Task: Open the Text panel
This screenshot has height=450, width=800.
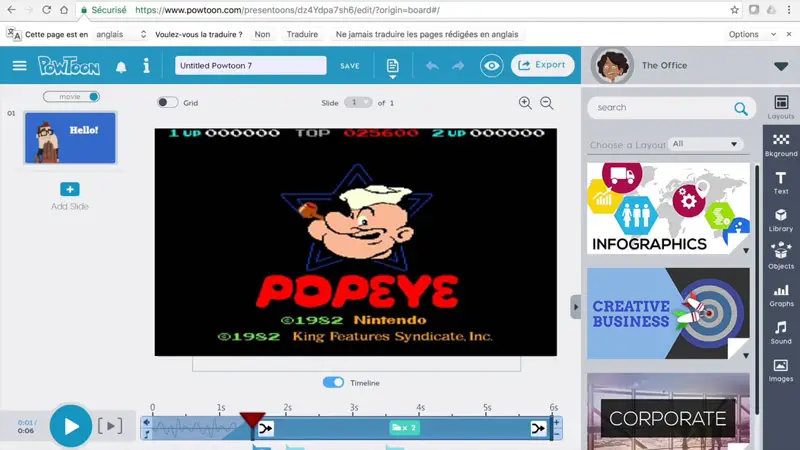Action: 781,183
